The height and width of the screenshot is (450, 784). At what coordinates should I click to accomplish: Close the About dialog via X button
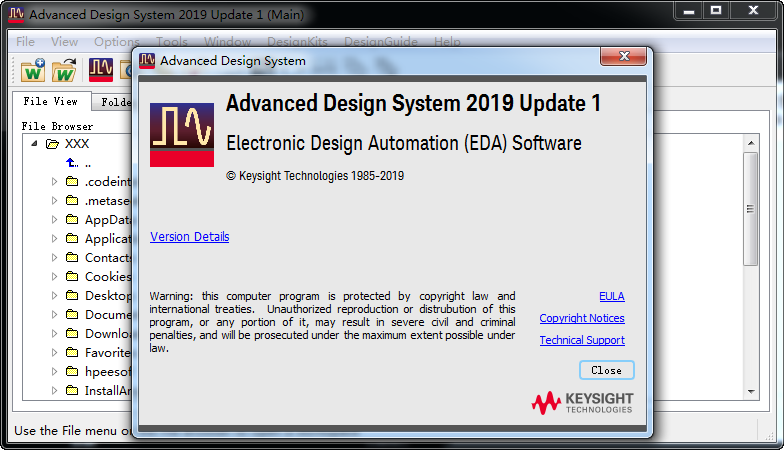point(624,56)
